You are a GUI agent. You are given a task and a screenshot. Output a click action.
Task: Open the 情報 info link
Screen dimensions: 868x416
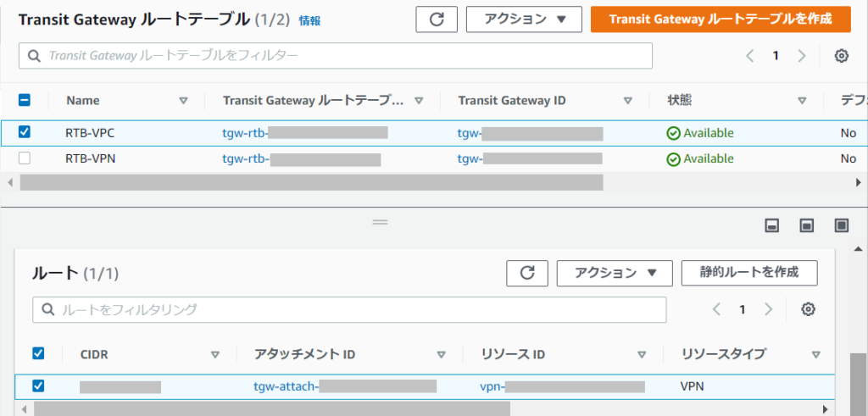pos(309,21)
